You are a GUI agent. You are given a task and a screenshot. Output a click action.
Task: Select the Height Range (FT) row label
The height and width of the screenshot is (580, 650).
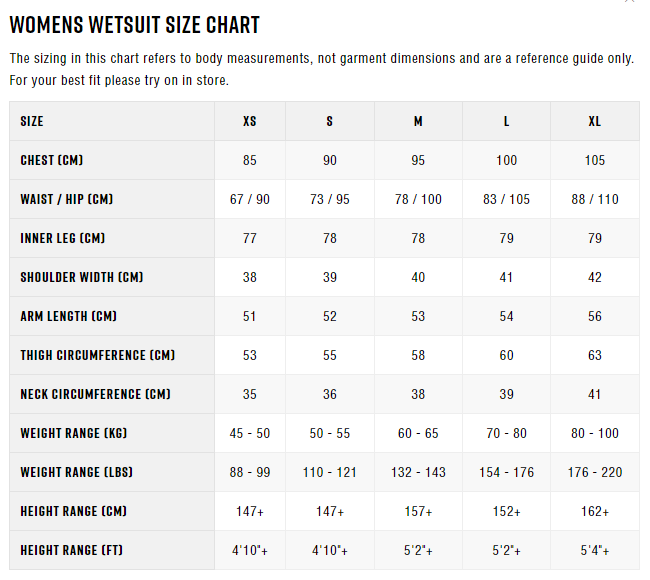pos(73,550)
